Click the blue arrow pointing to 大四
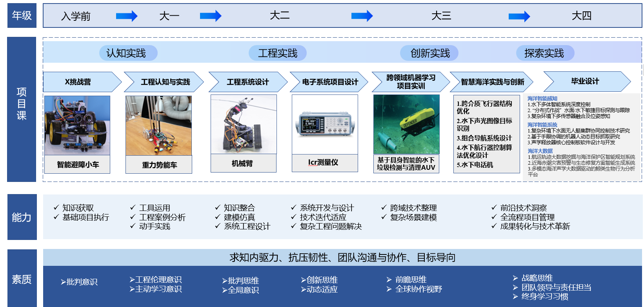 pos(519,16)
